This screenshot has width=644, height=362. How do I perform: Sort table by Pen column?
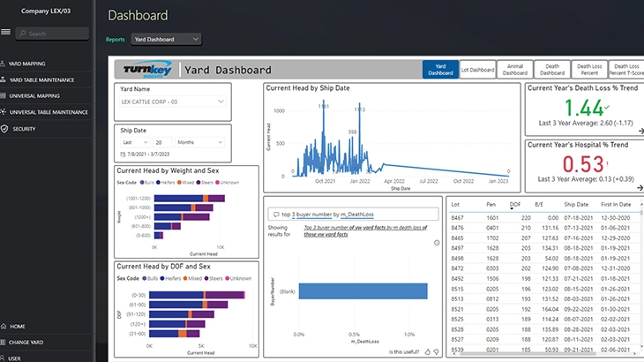[490, 204]
